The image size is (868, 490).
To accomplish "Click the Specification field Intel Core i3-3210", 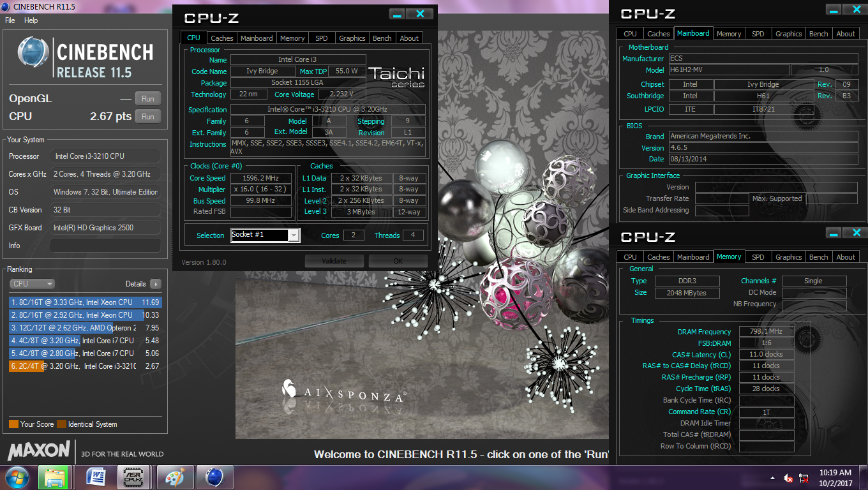I will point(327,110).
